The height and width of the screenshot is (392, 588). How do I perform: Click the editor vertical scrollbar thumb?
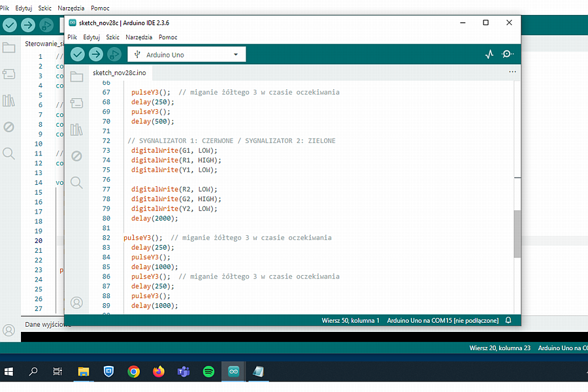[x=517, y=233]
